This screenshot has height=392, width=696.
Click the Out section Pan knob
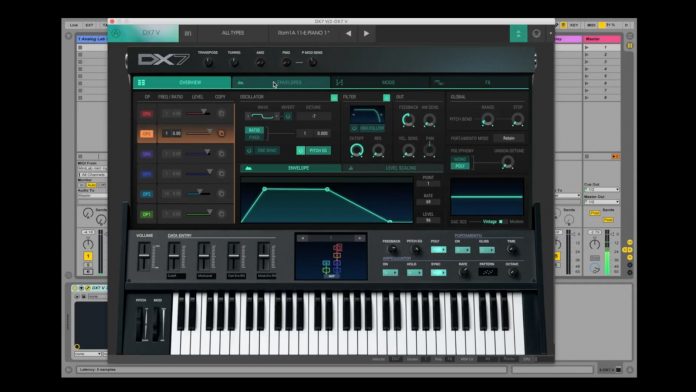pyautogui.click(x=429, y=150)
